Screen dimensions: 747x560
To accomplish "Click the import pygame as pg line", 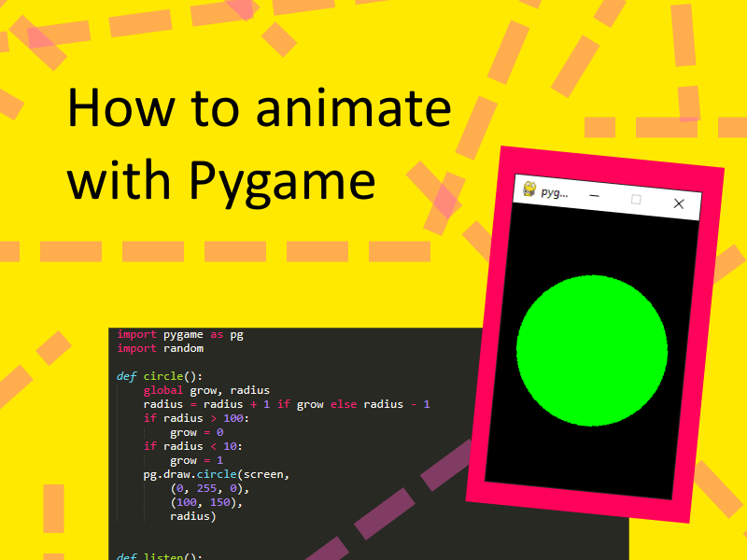I will tap(177, 334).
